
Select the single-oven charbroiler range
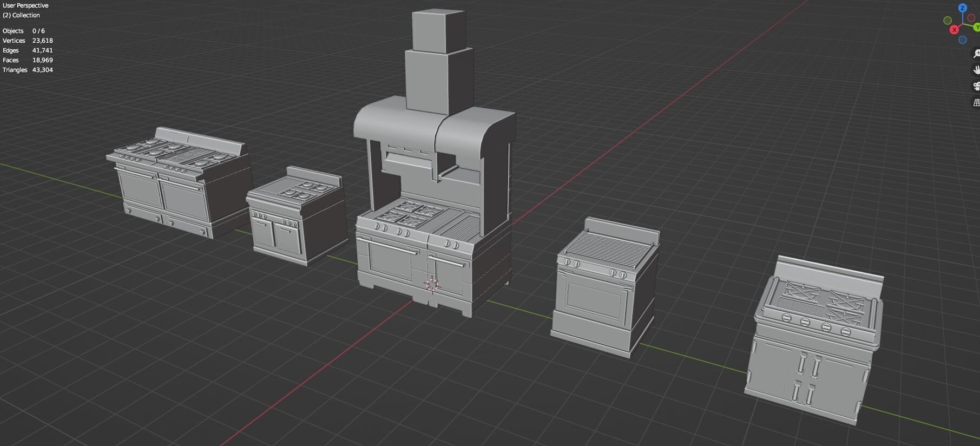605,287
